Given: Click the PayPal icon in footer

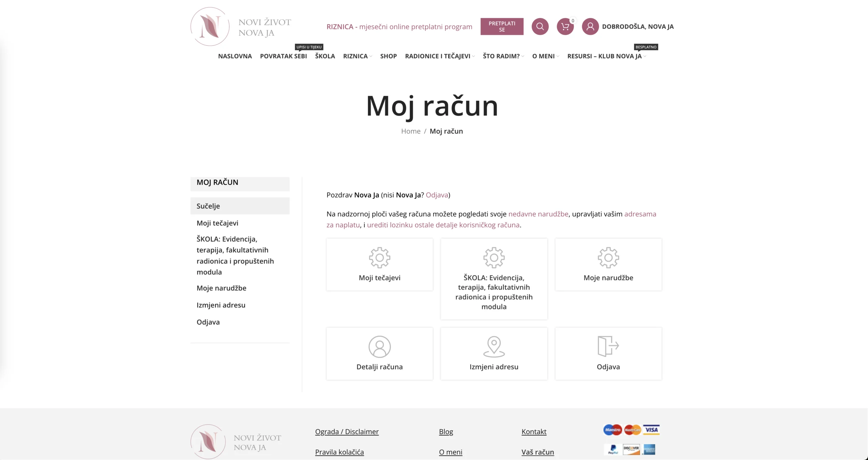Looking at the screenshot, I should point(612,449).
